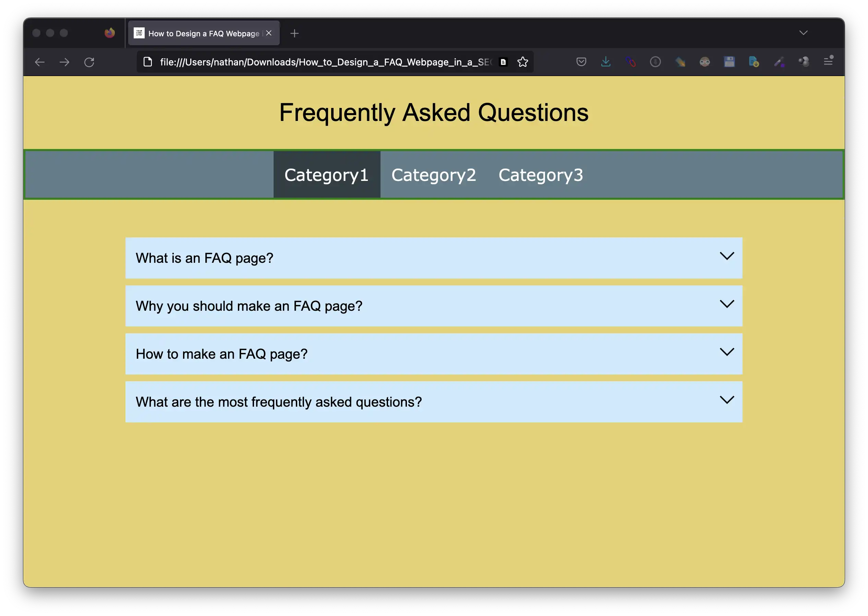This screenshot has height=616, width=868.
Task: Select the Category3 tab
Action: [x=541, y=174]
